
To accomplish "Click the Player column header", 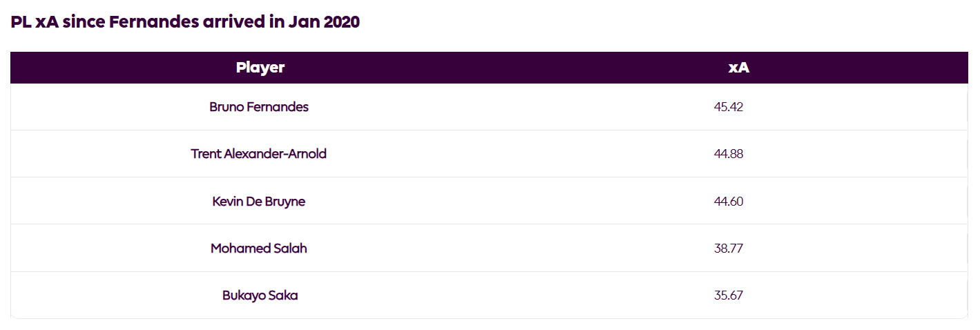I will coord(260,68).
